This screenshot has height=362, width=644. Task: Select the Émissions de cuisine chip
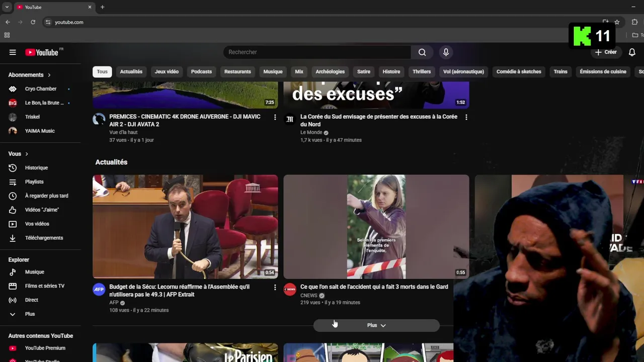pos(603,71)
